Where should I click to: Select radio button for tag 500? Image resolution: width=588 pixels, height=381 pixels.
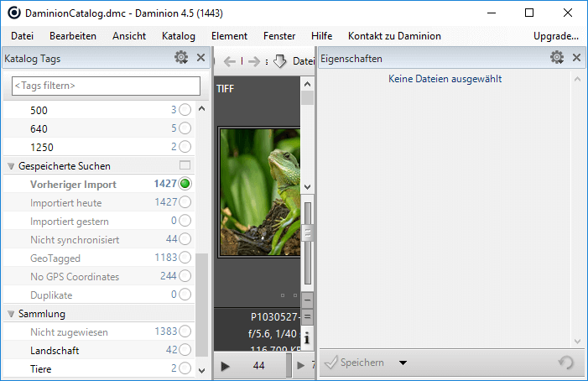[185, 110]
